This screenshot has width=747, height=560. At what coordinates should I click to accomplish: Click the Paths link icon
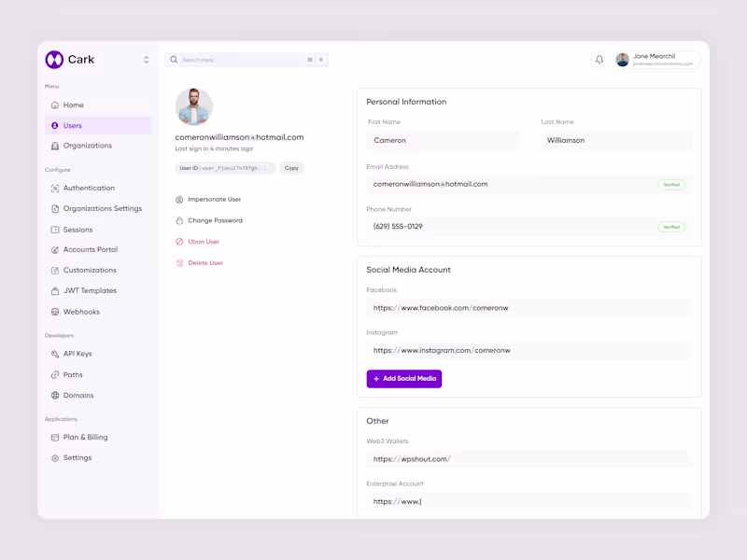point(55,375)
